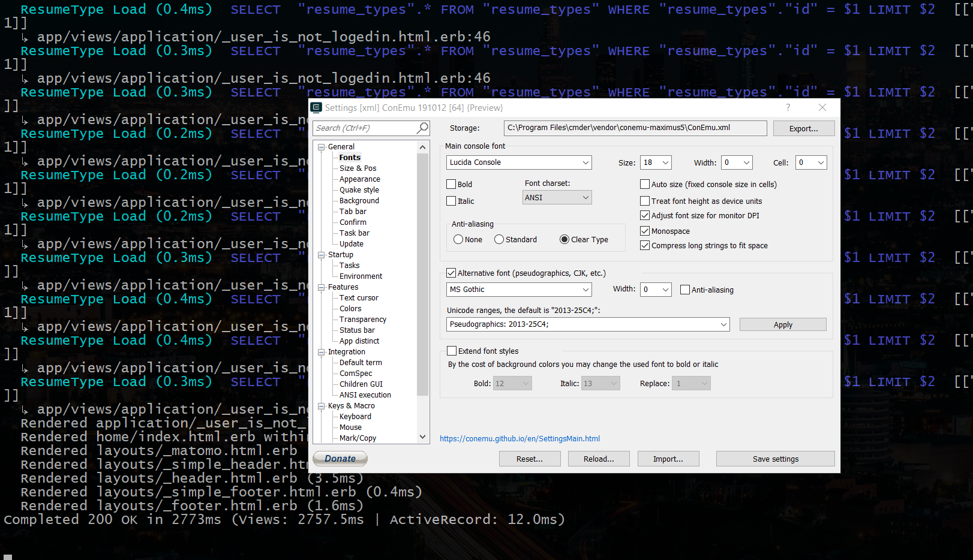Click the Import... button

click(668, 459)
